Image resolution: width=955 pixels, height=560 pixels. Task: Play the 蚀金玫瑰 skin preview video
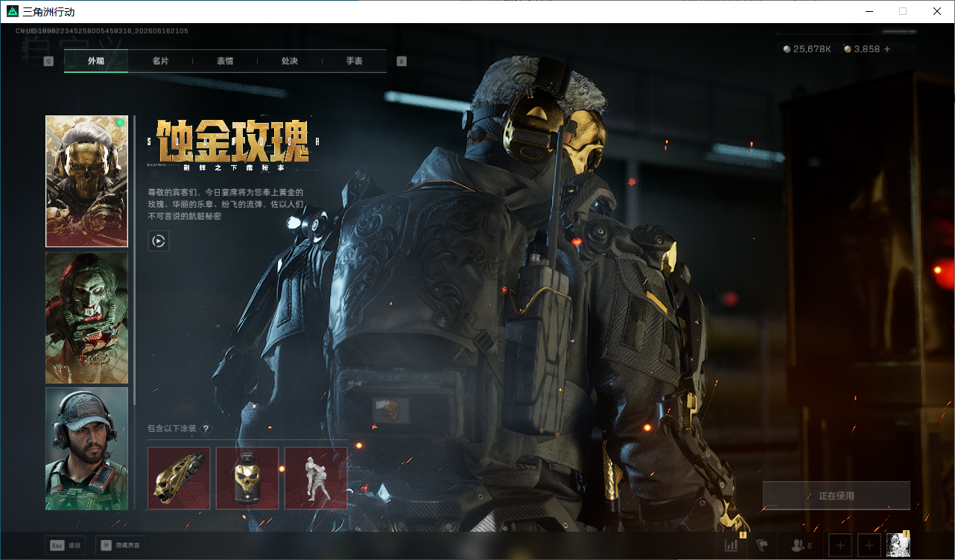click(x=158, y=241)
